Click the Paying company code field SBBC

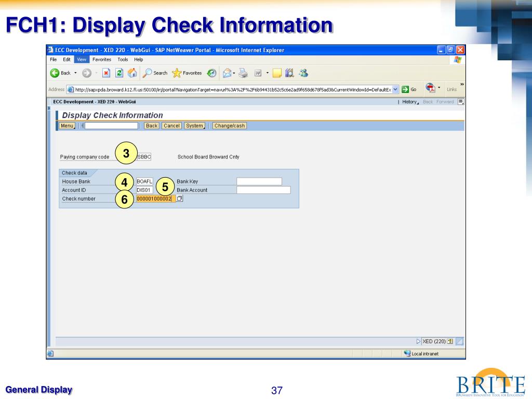pos(144,157)
